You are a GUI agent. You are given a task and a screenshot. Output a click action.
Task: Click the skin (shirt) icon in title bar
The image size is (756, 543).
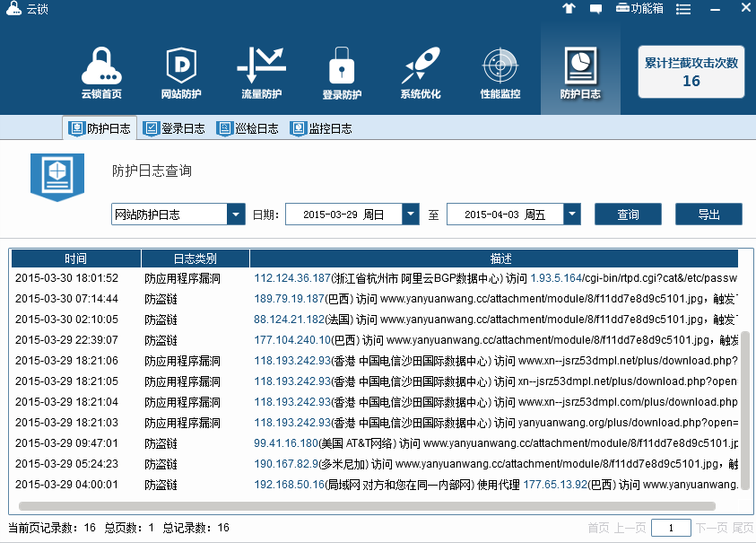click(568, 8)
